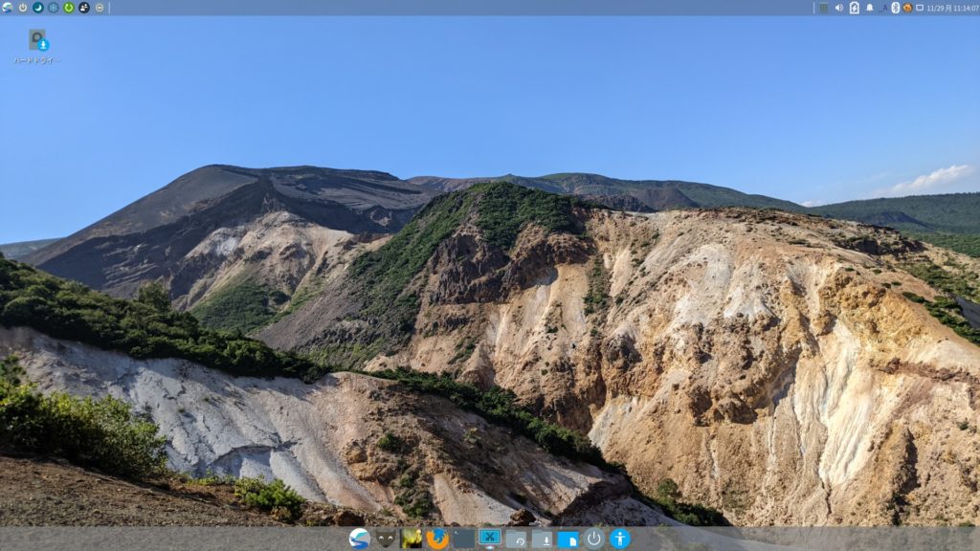Click the green restart icon in top panel
Screen dimensions: 980x551
click(x=69, y=8)
